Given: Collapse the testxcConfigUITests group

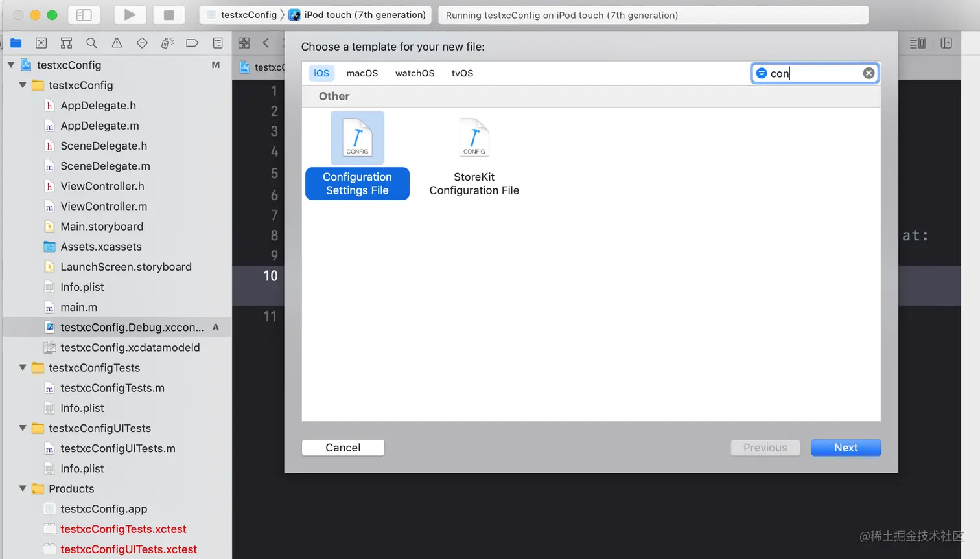Looking at the screenshot, I should 23,428.
